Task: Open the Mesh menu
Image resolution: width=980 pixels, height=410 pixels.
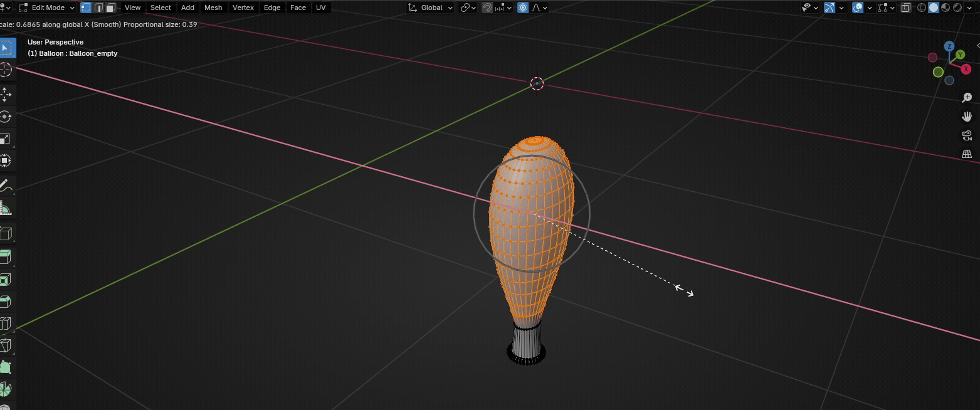Action: [x=213, y=8]
